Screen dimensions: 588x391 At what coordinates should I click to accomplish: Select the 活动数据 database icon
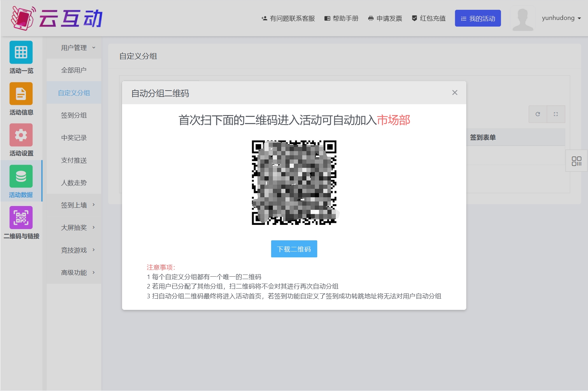point(21,176)
